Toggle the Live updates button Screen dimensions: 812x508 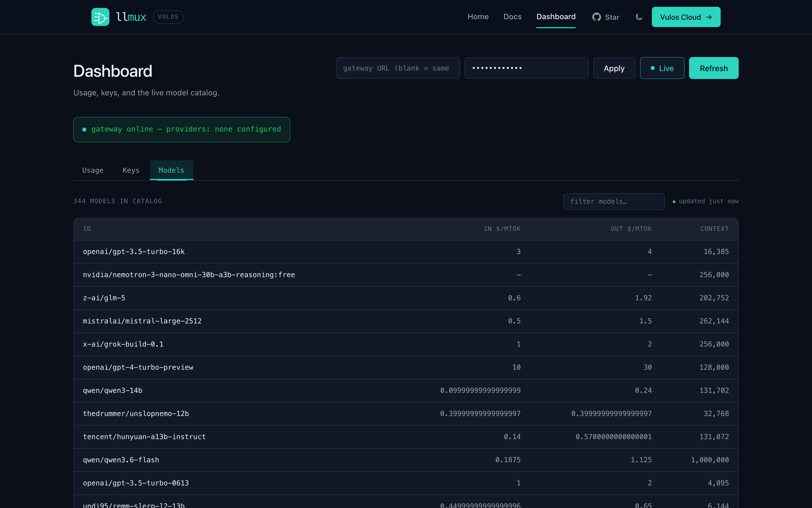coord(662,68)
